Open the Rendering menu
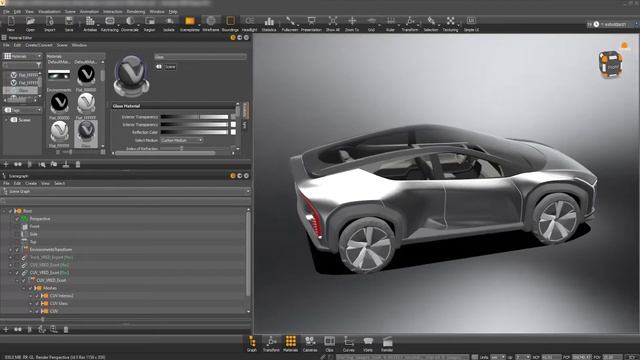This screenshot has width=640, height=360. [x=136, y=11]
